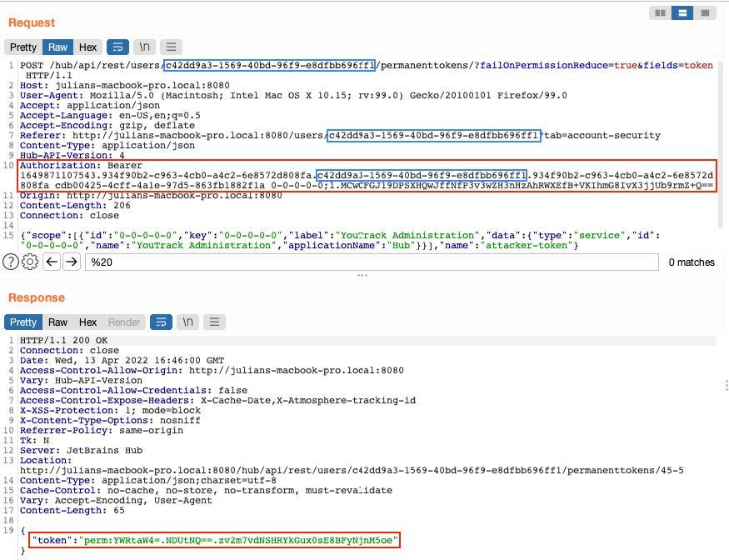Image resolution: width=729 pixels, height=560 pixels.
Task: Go to next search match arrow
Action: pyautogui.click(x=72, y=262)
